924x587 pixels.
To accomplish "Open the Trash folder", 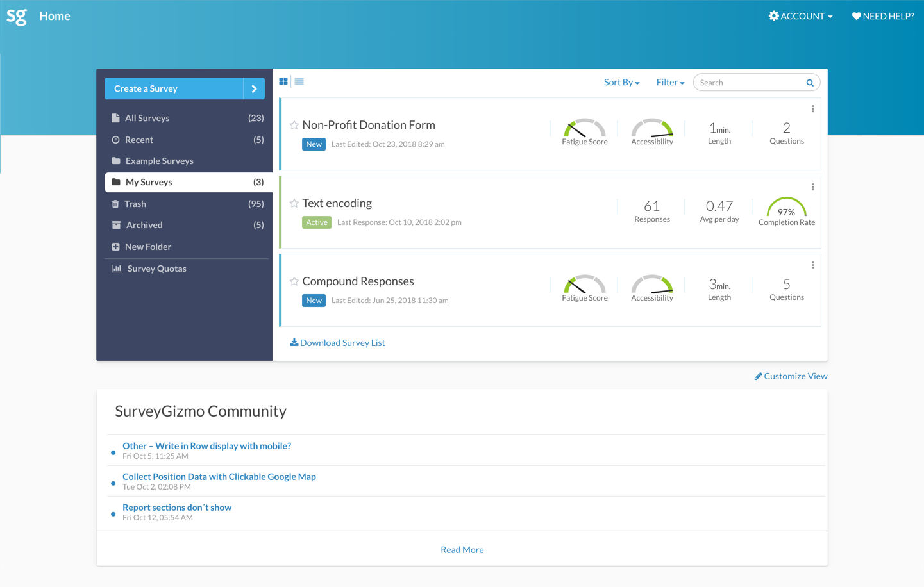I will [188, 204].
